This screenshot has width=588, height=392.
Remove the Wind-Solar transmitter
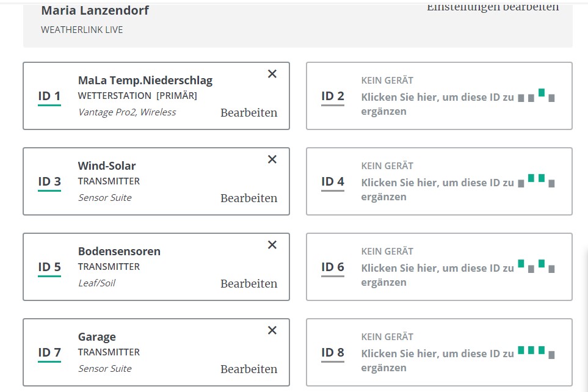(x=272, y=159)
